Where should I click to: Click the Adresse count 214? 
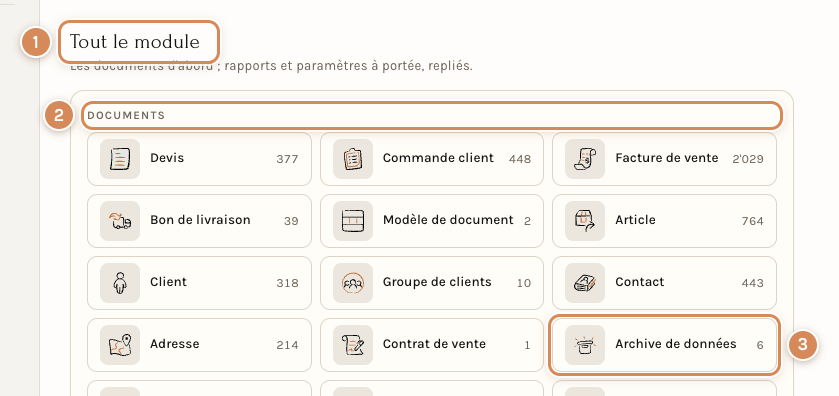[x=287, y=345]
